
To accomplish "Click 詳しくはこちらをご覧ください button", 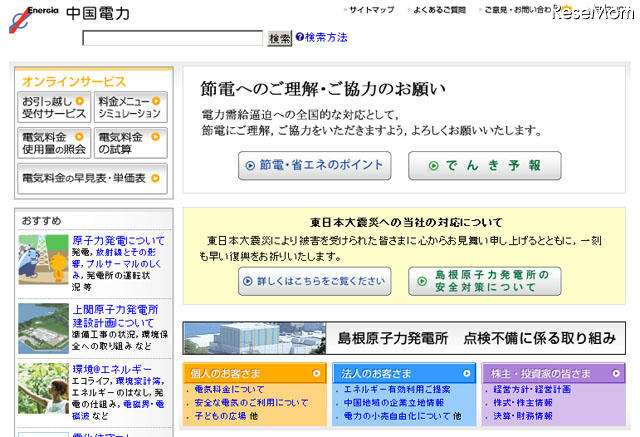I will click(315, 281).
